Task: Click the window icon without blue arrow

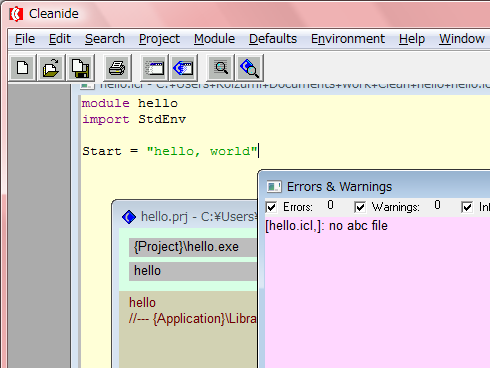Action: point(154,68)
